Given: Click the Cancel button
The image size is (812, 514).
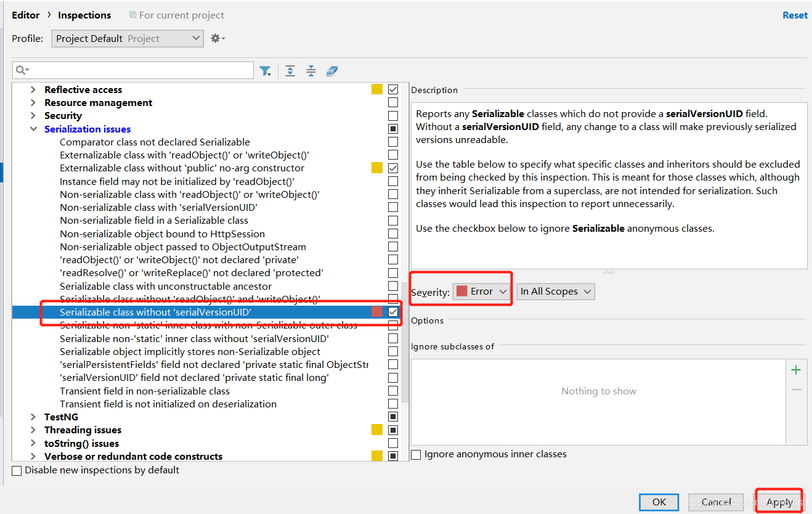Looking at the screenshot, I should [716, 502].
